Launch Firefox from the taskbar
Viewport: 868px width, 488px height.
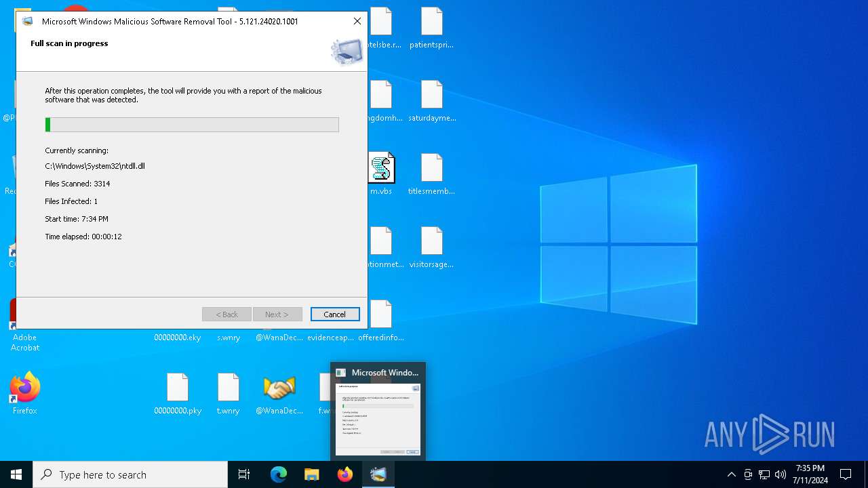[345, 474]
